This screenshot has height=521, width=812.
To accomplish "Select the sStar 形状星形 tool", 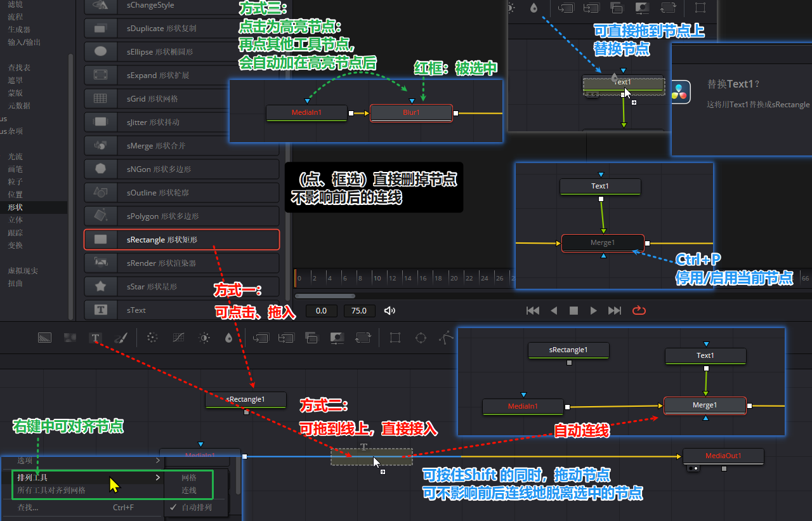I will coord(181,287).
